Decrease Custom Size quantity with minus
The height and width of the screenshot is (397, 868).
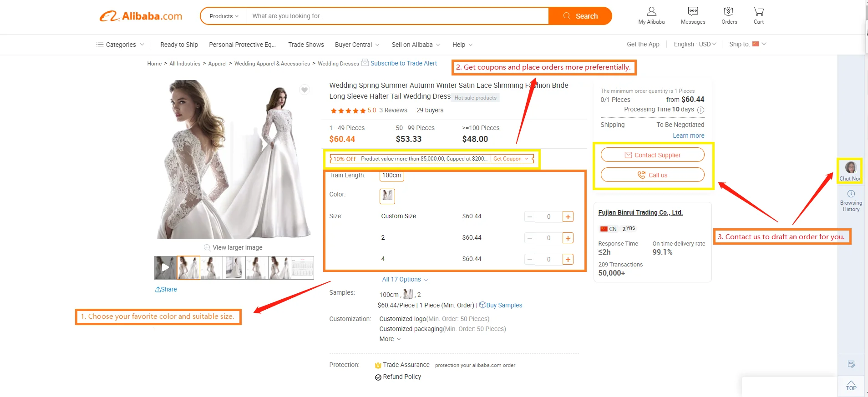pos(530,217)
